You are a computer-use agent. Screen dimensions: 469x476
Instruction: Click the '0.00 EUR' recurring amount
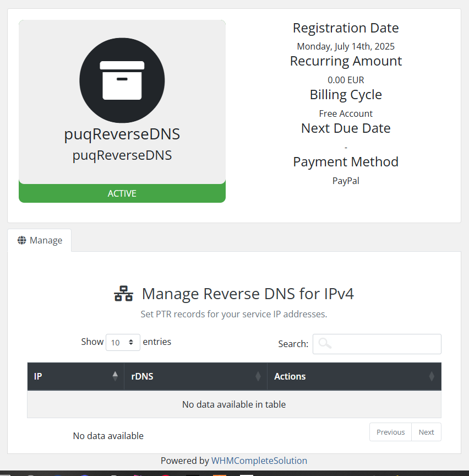coord(346,80)
